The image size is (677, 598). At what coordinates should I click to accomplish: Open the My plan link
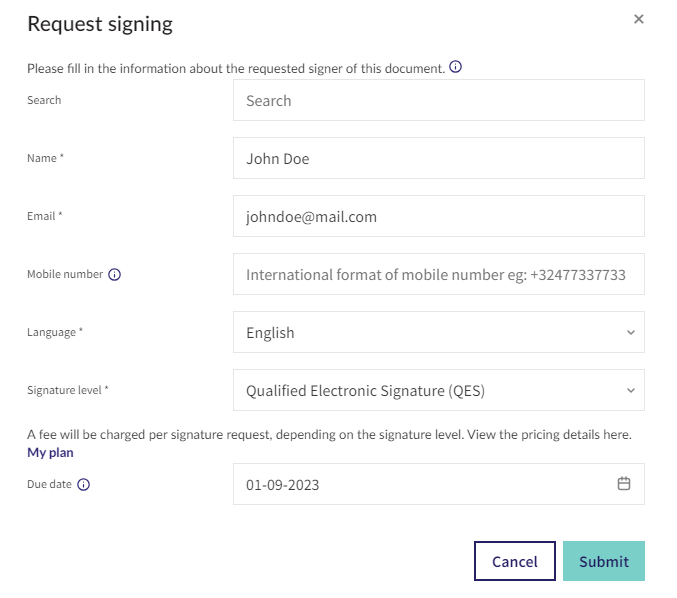click(50, 452)
